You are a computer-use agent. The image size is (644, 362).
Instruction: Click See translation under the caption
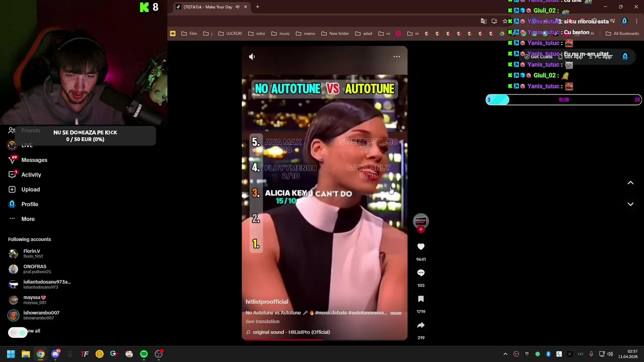click(262, 321)
